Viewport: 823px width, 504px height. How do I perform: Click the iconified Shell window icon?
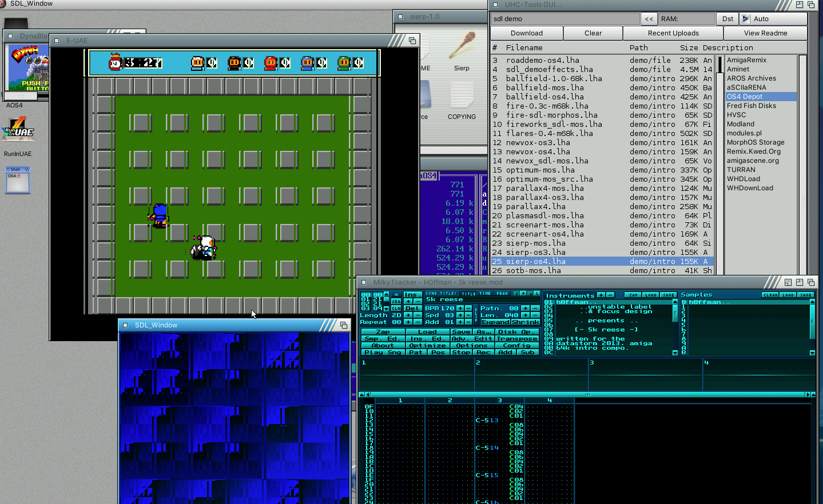click(x=18, y=179)
